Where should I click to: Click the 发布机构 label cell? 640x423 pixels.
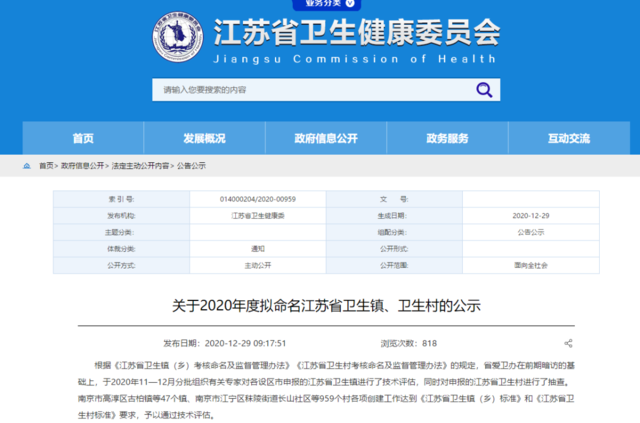(121, 216)
